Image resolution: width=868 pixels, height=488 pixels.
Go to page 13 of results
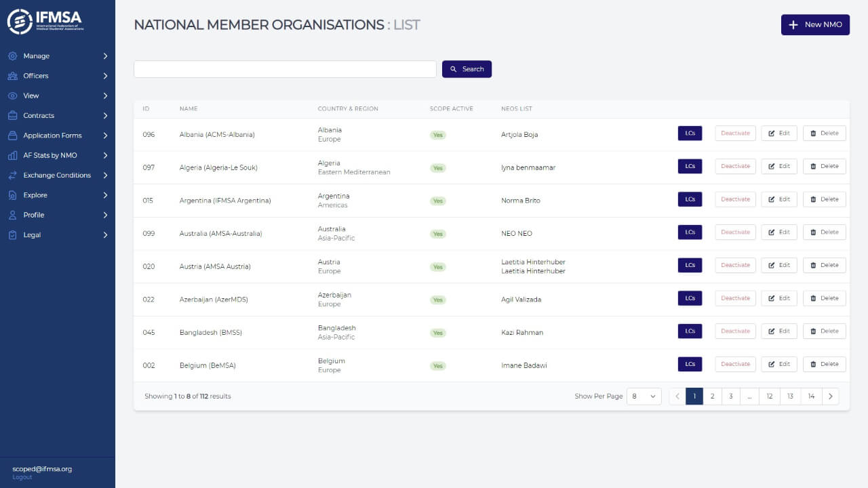pos(790,396)
